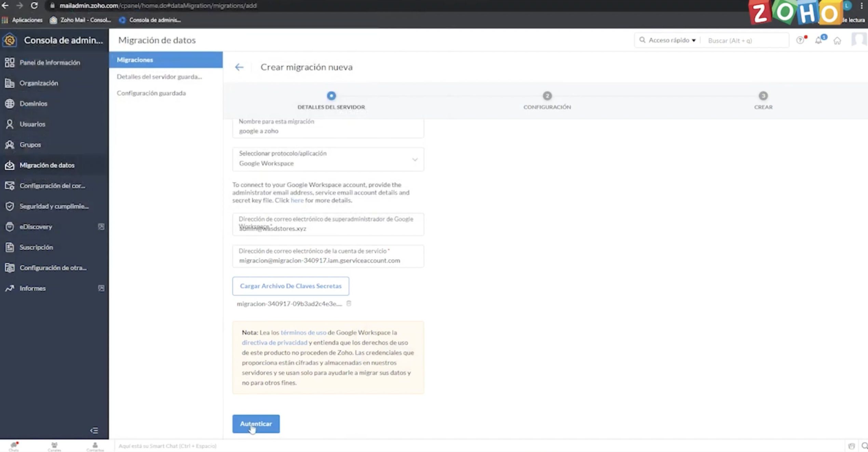Image resolution: width=868 pixels, height=452 pixels.
Task: Open the Chats icon in bottom bar
Action: [x=14, y=446]
